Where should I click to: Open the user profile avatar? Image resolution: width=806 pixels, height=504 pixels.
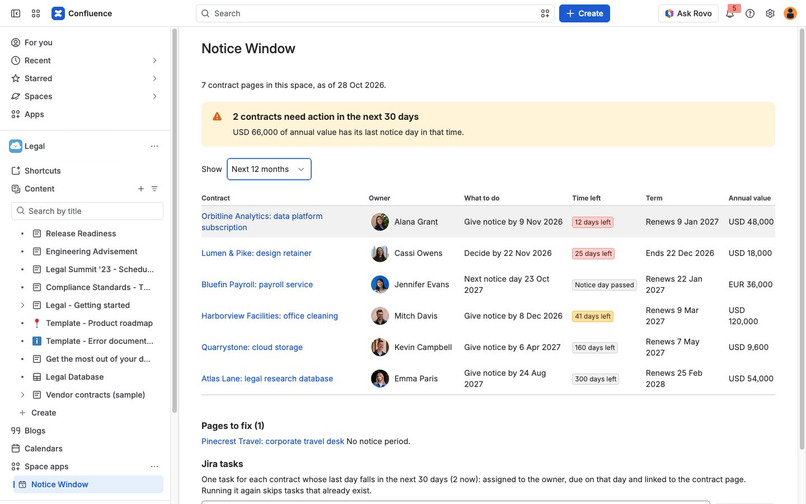[x=790, y=14]
